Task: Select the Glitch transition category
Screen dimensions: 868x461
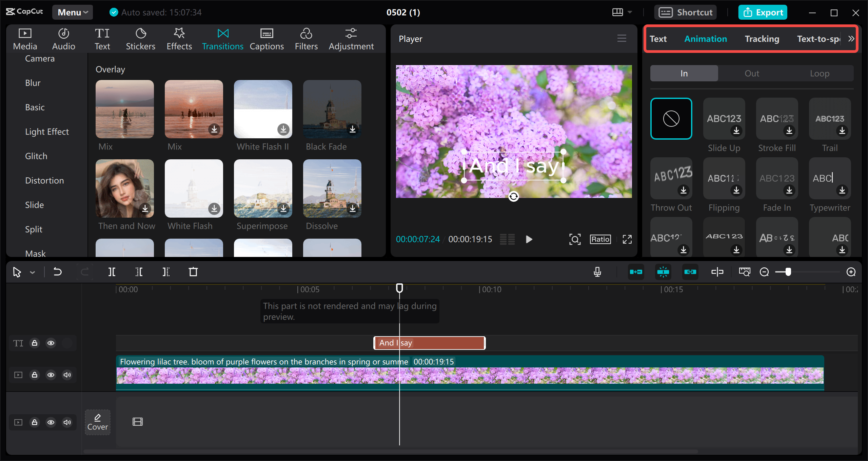Action: click(36, 156)
